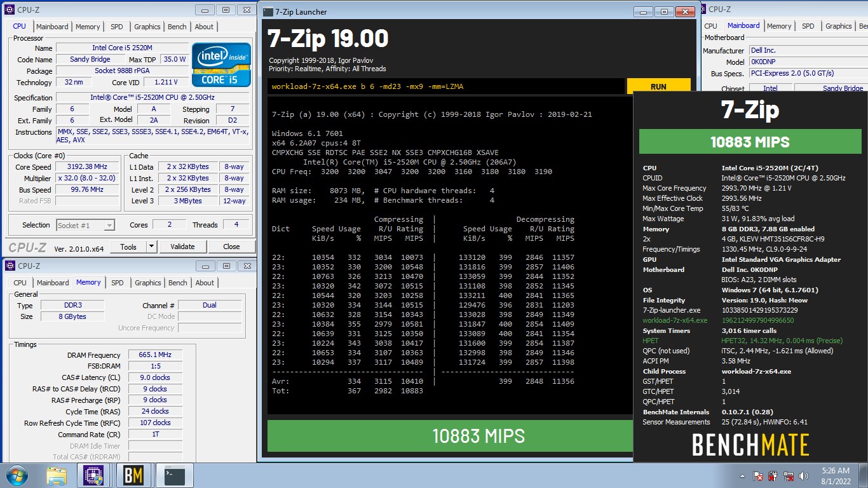Screen dimensions: 868x488
Task: Click the Close button in CPU-Z
Action: 231,247
